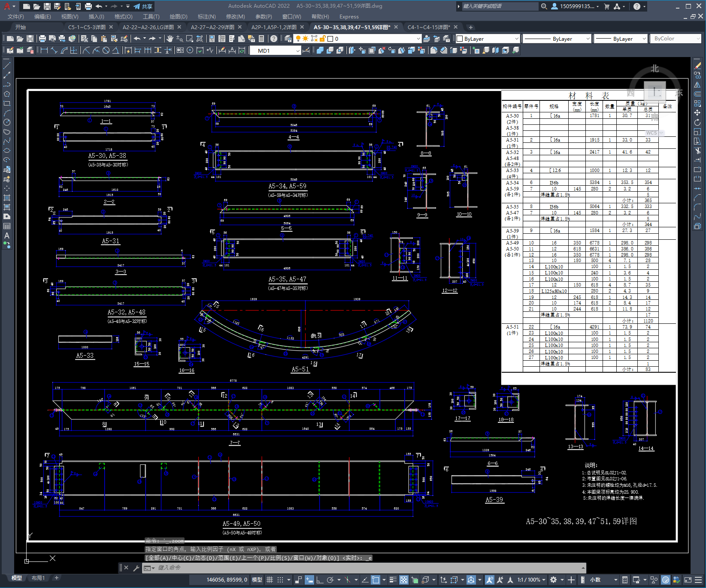
Task: Click the Move tool in modify toolbar
Action: (697, 112)
